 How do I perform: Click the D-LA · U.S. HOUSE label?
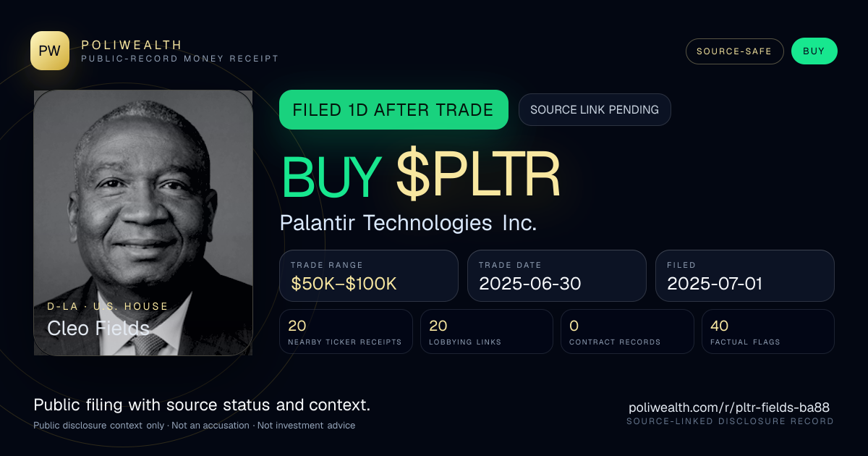pyautogui.click(x=108, y=306)
